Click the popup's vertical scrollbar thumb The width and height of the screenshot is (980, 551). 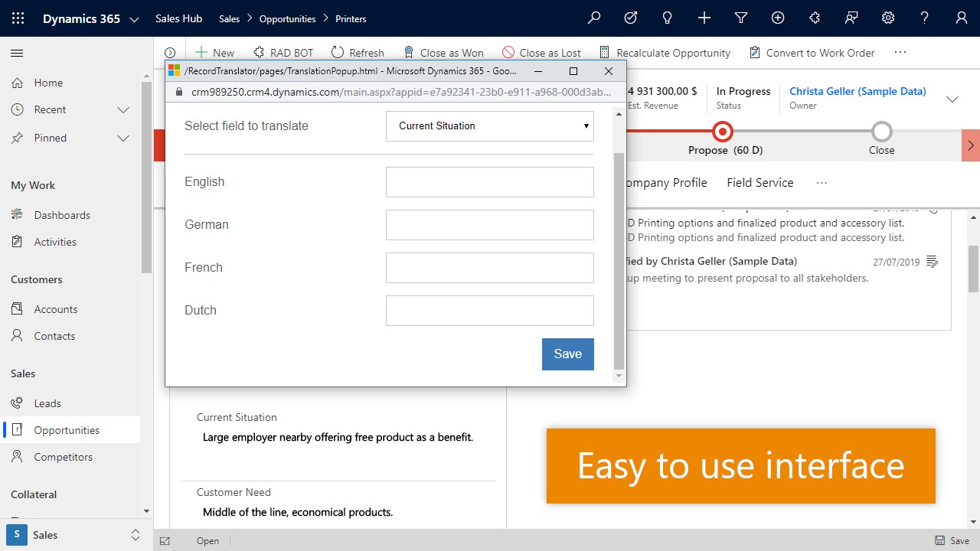pos(619,260)
